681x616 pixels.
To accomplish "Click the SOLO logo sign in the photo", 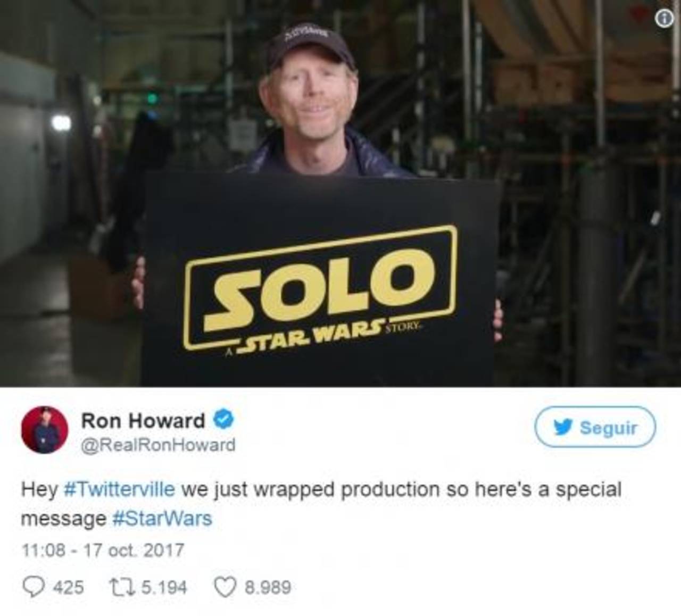I will pos(320,288).
